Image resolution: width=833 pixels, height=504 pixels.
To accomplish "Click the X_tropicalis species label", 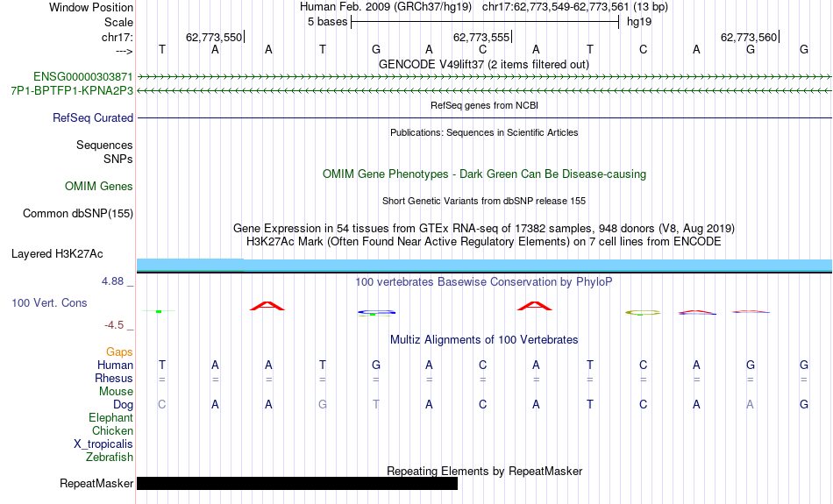I will click(103, 444).
